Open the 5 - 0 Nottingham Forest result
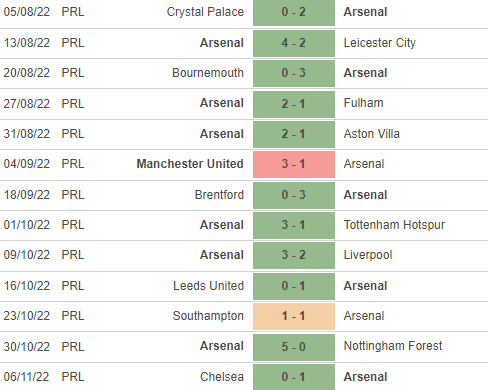 pyautogui.click(x=294, y=347)
